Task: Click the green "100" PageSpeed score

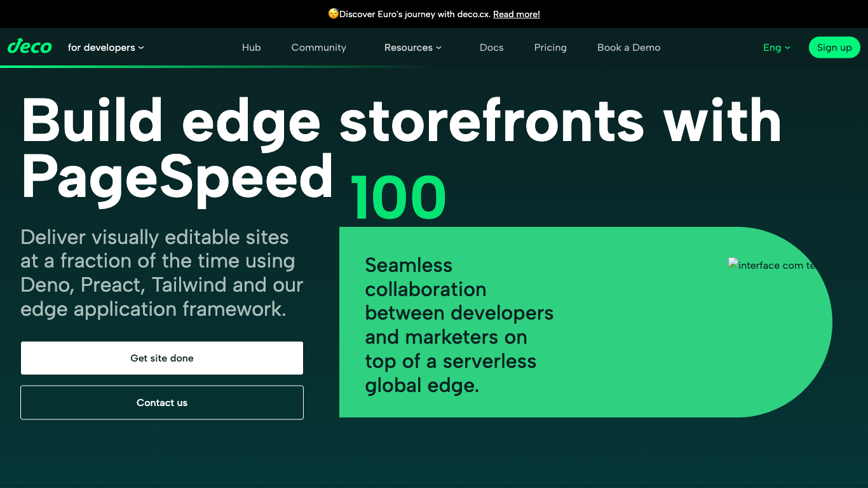Action: (398, 198)
